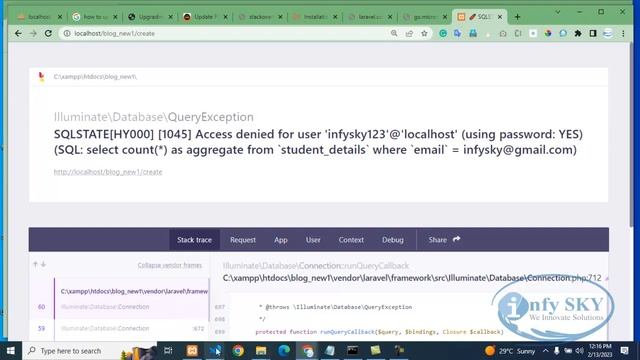This screenshot has width=640, height=360.
Task: Click the green Grammarly extension icon
Action: 443,33
